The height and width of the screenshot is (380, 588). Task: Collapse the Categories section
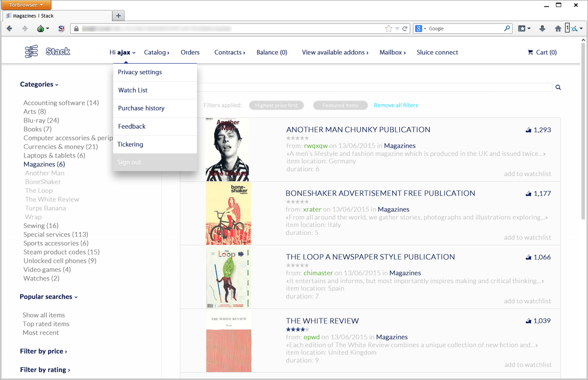[x=39, y=84]
